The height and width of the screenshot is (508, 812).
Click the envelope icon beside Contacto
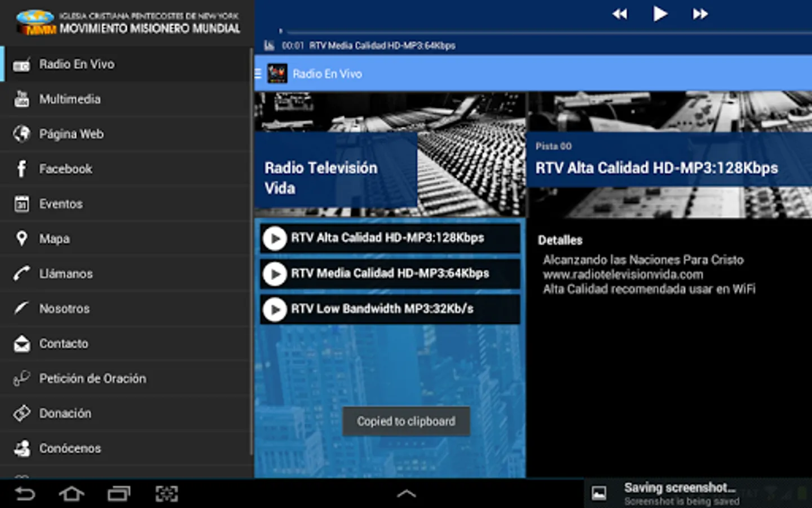[21, 343]
